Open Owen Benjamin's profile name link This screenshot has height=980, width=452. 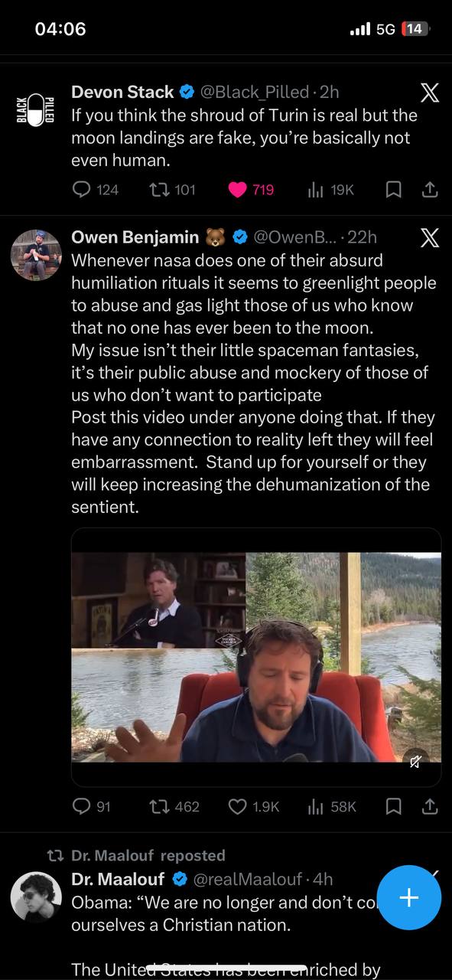(x=135, y=237)
